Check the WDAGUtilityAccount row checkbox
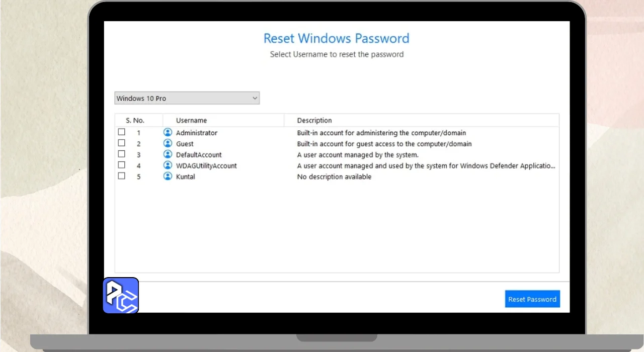Viewport: 644px width, 352px height. tap(121, 165)
